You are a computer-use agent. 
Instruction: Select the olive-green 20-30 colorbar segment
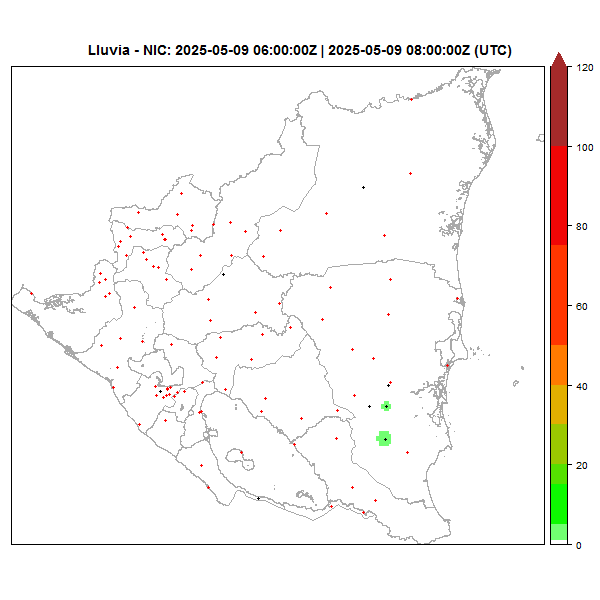click(x=559, y=444)
